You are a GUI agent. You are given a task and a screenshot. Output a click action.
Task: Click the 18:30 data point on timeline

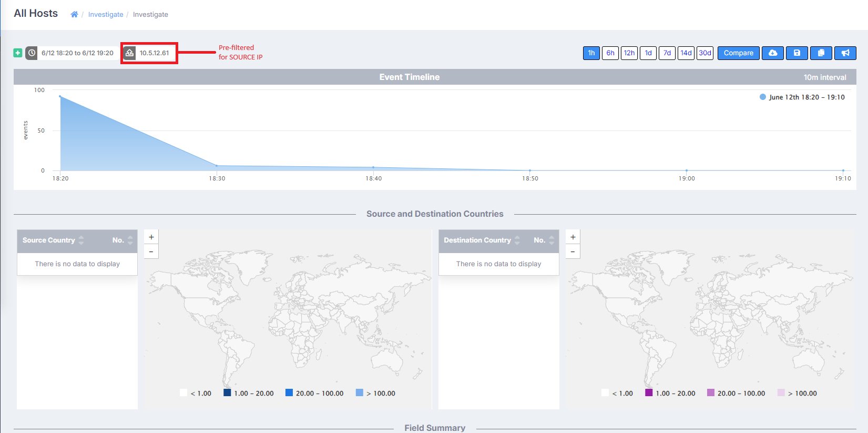(x=217, y=166)
